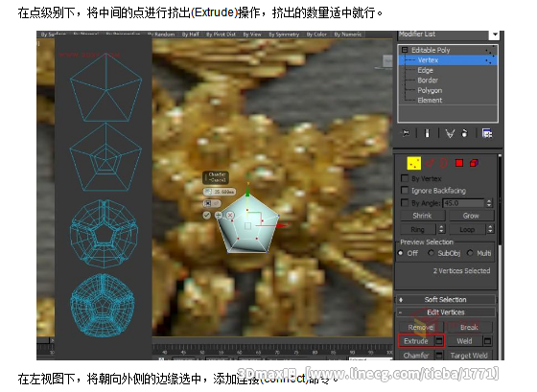The width and height of the screenshot is (537, 392).
Task: Open Configure Modifier Sets icon
Action: pyautogui.click(x=487, y=133)
